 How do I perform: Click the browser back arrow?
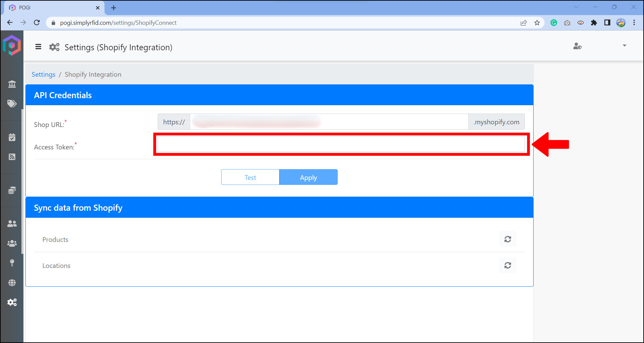point(10,22)
